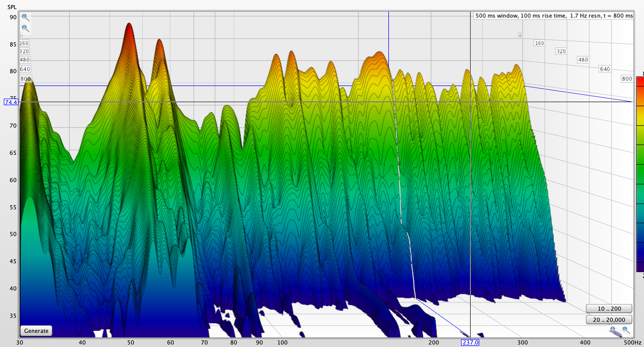Click the 60 tick on the SPL axis
Image resolution: width=644 pixels, height=347 pixels.
13,180
